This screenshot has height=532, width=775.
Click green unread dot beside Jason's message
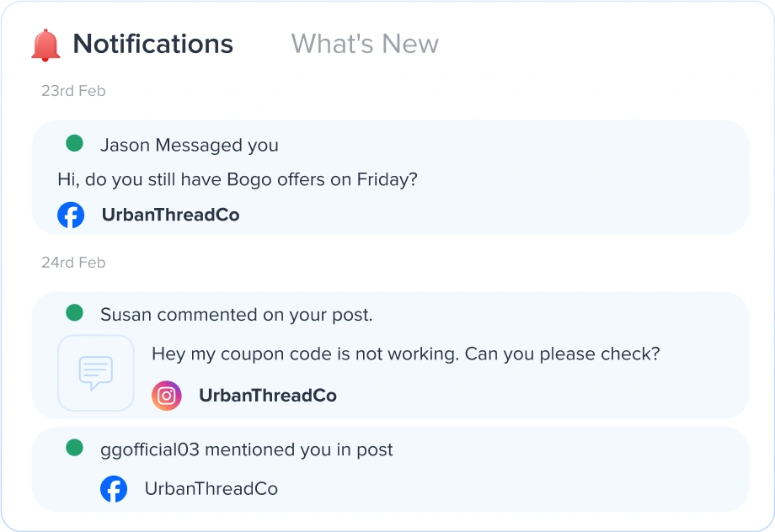coord(75,144)
